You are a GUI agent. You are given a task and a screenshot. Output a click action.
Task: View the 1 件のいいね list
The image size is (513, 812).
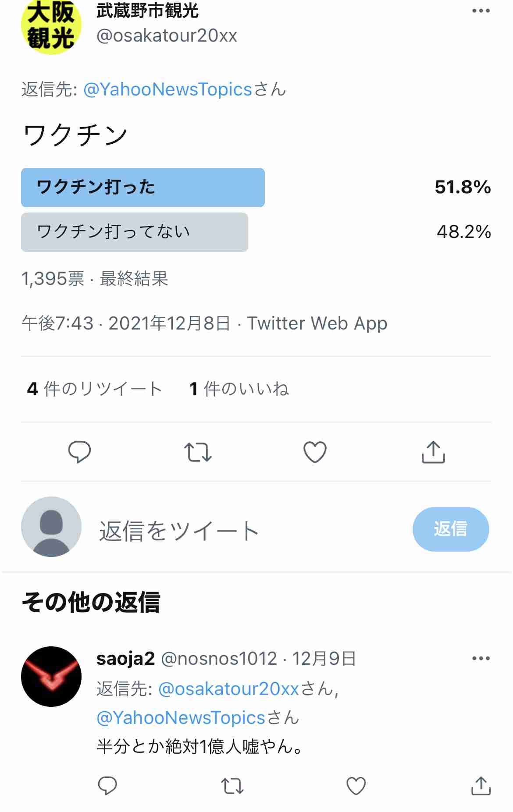239,389
